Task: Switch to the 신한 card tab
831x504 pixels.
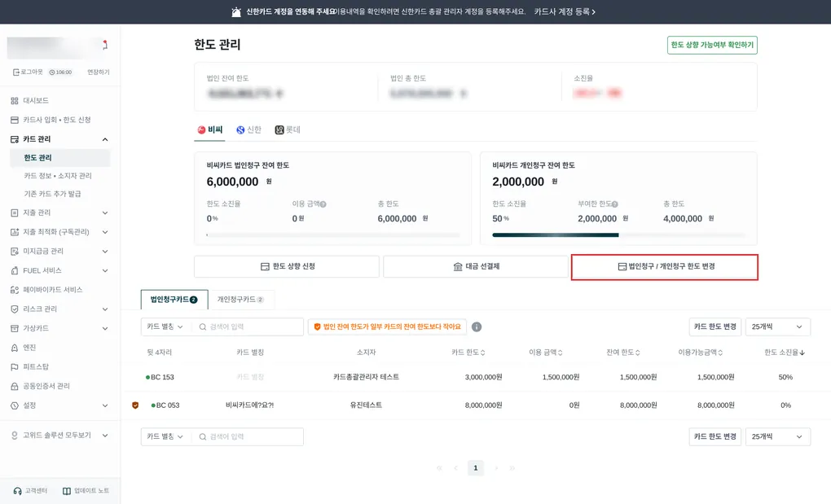Action: 249,129
